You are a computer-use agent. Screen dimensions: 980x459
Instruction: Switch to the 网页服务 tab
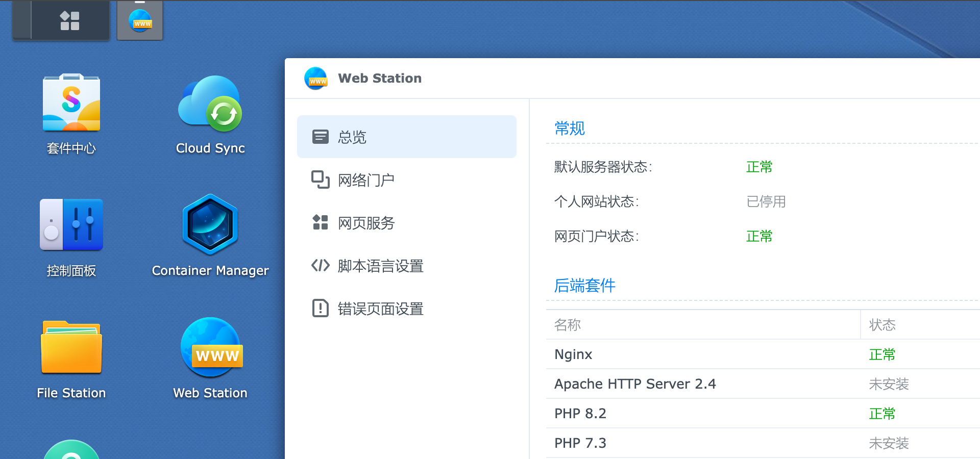tap(365, 223)
